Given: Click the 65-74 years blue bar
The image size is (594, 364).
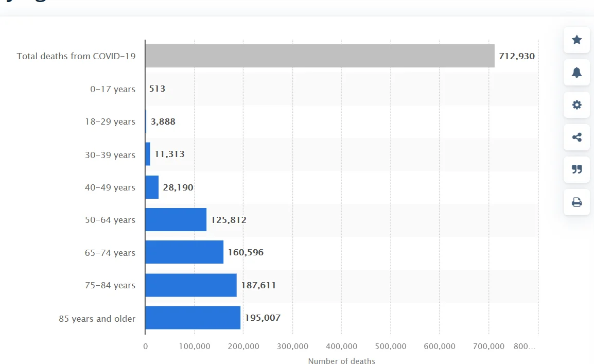Looking at the screenshot, I should pos(184,252).
